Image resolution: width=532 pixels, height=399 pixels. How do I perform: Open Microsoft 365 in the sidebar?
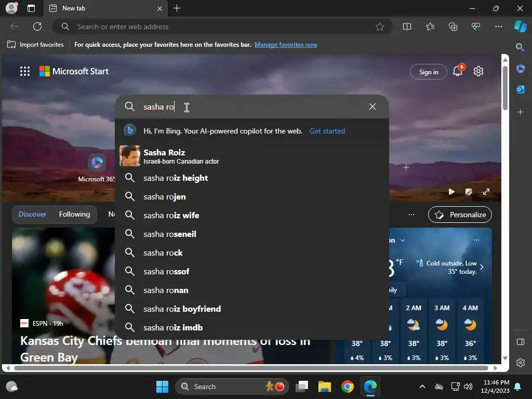click(x=520, y=69)
